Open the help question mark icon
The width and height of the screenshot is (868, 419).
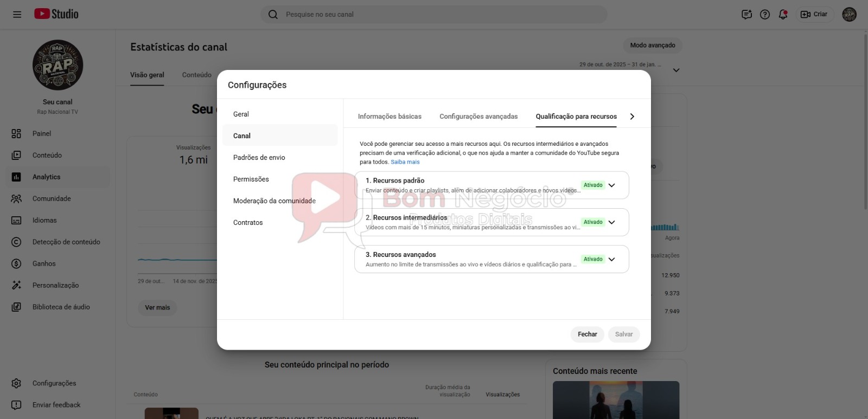point(765,15)
